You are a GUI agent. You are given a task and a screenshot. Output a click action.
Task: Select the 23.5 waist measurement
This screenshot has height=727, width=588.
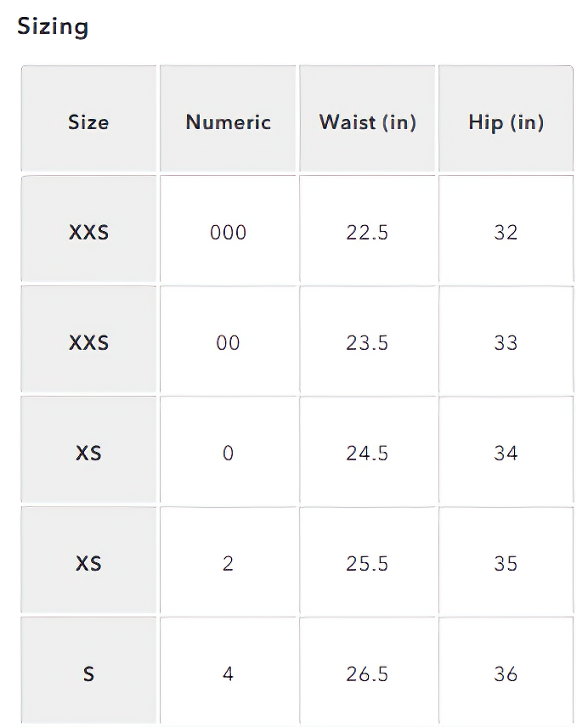coord(367,343)
